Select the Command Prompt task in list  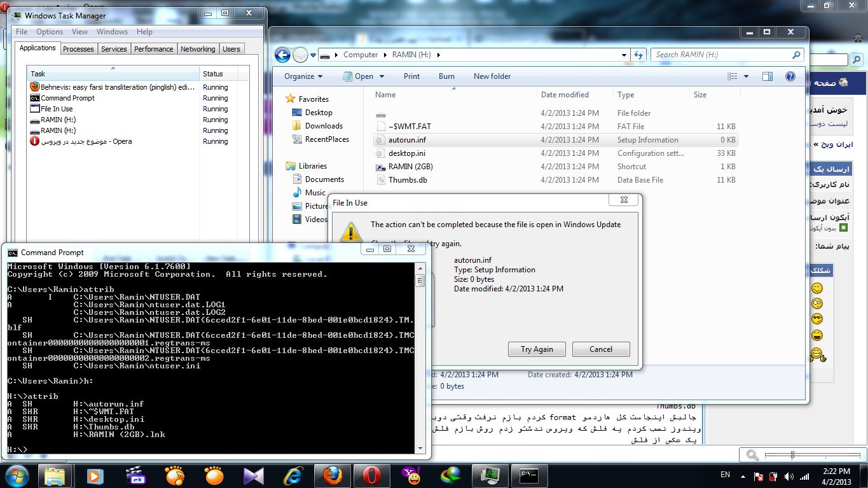[x=67, y=98]
